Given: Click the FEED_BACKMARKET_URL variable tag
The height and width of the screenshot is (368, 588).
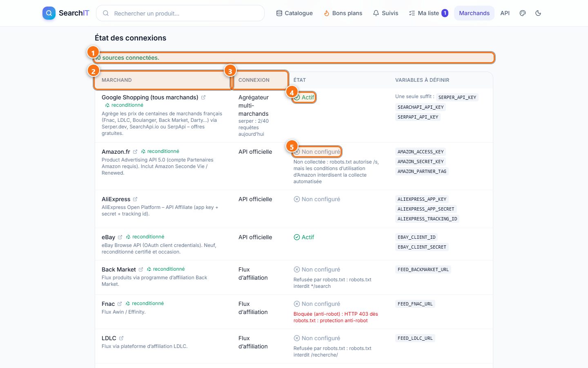Looking at the screenshot, I should [x=423, y=269].
